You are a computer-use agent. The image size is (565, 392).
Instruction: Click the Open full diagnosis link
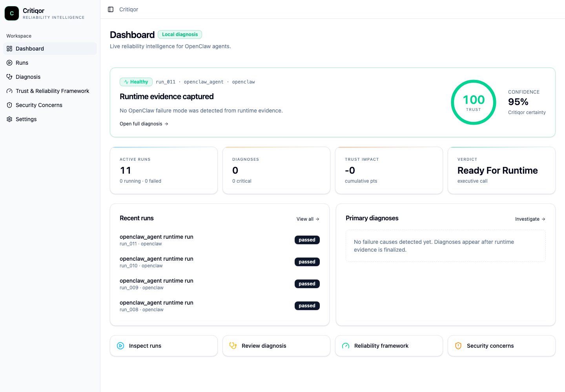click(x=144, y=124)
